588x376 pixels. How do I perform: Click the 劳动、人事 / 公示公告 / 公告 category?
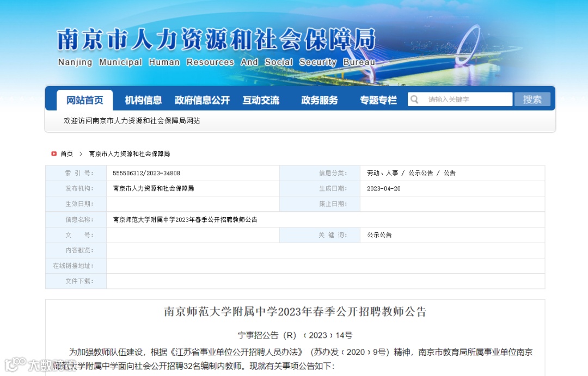pos(412,173)
